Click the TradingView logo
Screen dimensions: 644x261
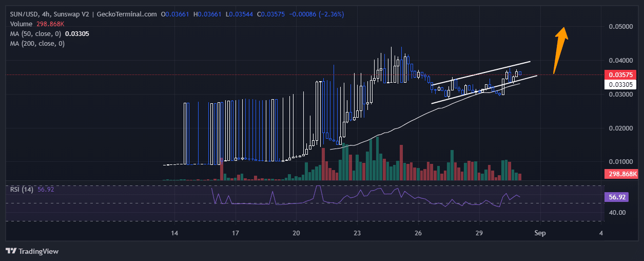[x=32, y=251]
